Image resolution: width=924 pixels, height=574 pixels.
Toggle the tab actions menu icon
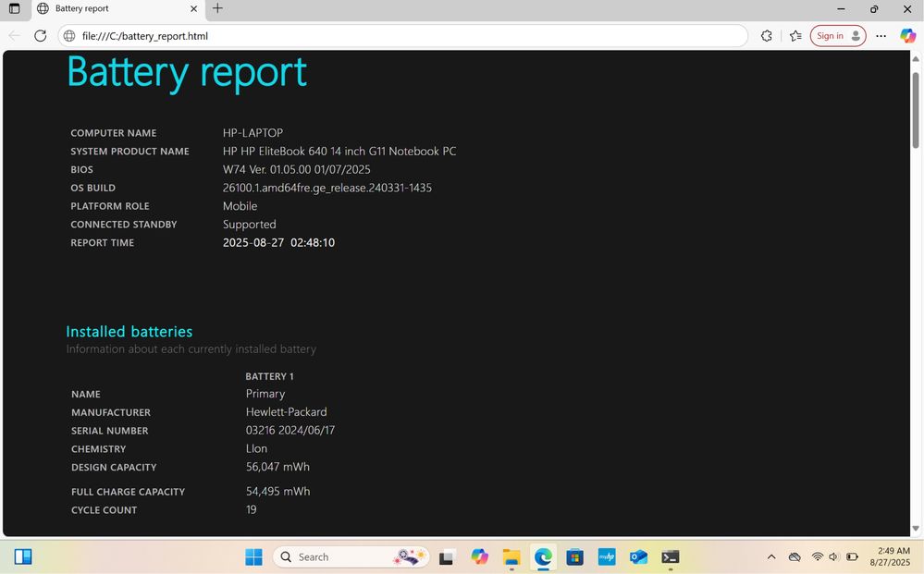pyautogui.click(x=15, y=8)
